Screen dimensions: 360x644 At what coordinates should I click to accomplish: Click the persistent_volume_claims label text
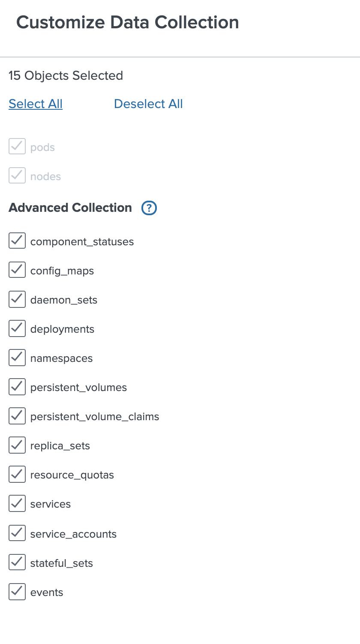(95, 417)
